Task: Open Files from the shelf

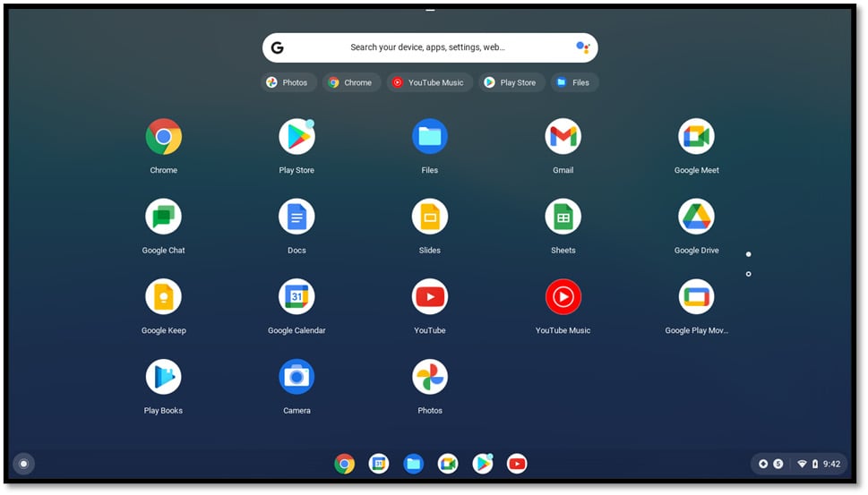Action: click(414, 464)
